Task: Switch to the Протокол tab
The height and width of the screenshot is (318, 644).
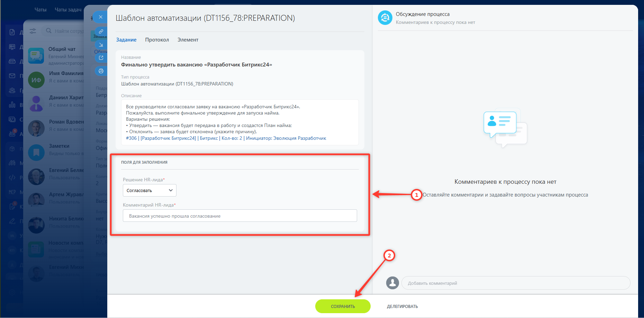Action: point(157,40)
